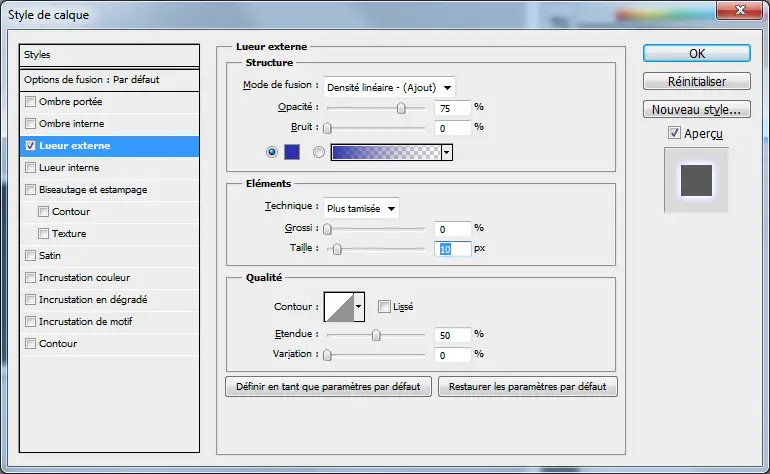This screenshot has height=474, width=770.
Task: Click the Variation slider handle
Action: [x=327, y=355]
